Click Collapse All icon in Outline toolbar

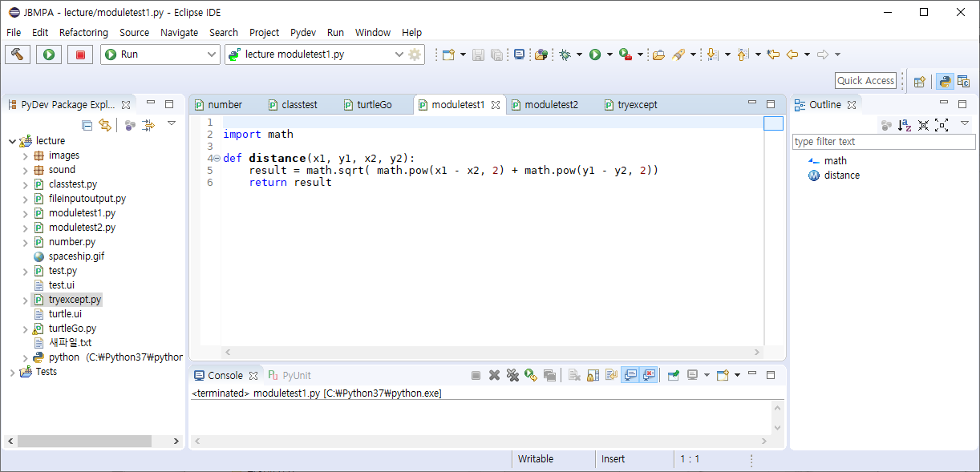[x=924, y=125]
